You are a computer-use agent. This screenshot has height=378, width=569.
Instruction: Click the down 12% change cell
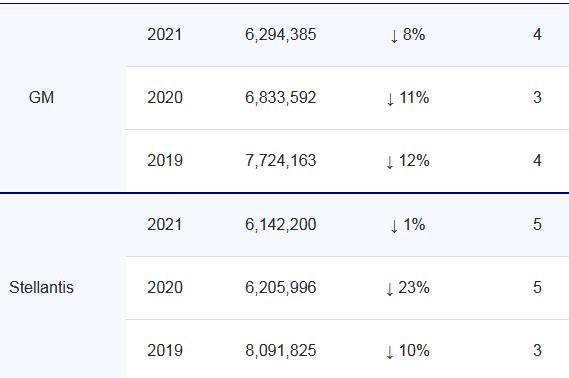408,160
